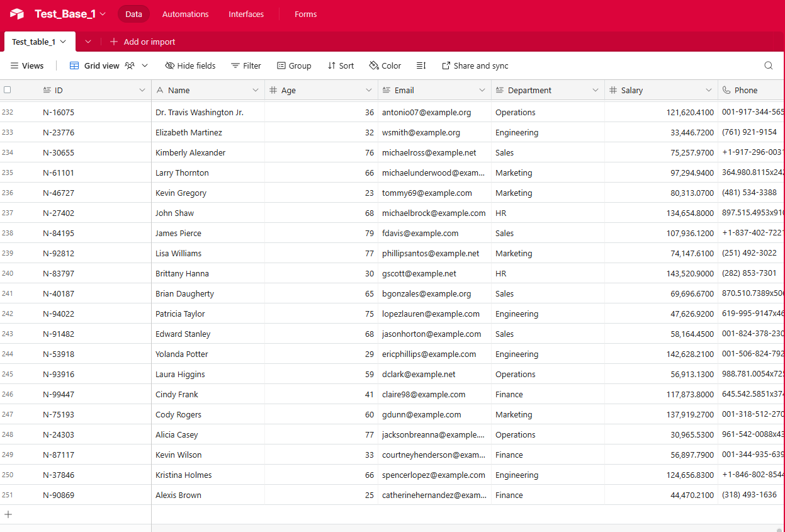Select the email cell gscott@example.net
785x532 pixels.
tap(434, 273)
